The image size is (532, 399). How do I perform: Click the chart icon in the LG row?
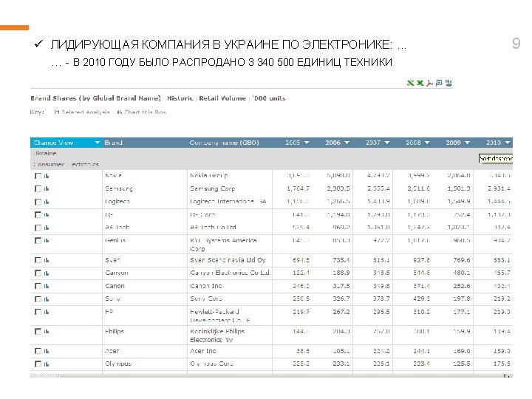(47, 215)
